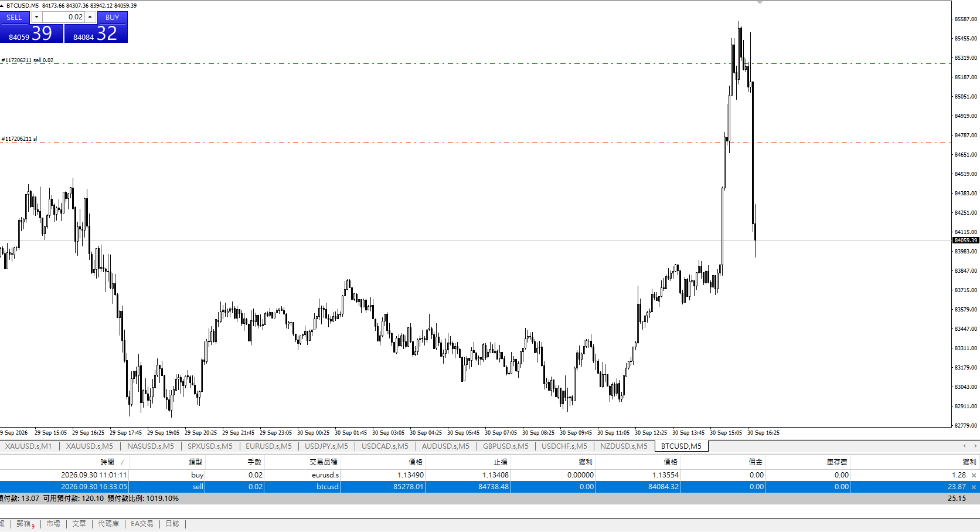Click the chart shift triangle marker

click(760, 3)
